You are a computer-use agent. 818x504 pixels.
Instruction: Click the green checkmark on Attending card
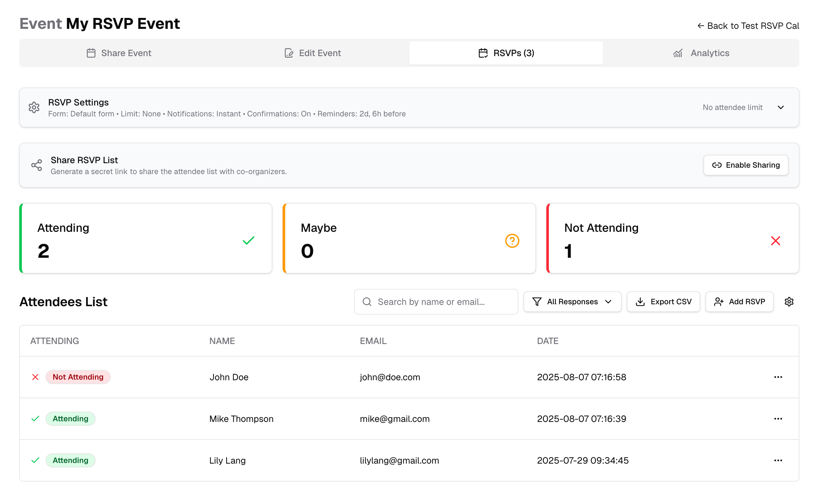[x=248, y=240]
